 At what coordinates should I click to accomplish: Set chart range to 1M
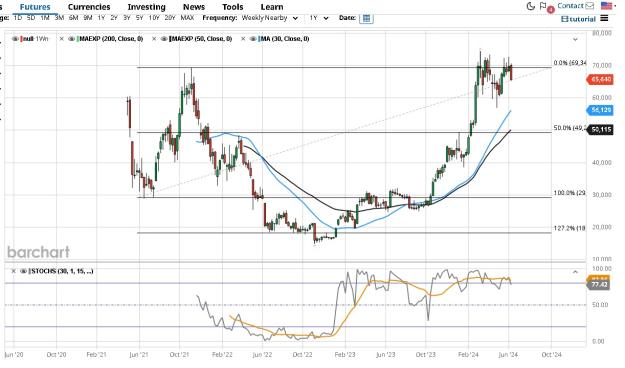(x=45, y=18)
